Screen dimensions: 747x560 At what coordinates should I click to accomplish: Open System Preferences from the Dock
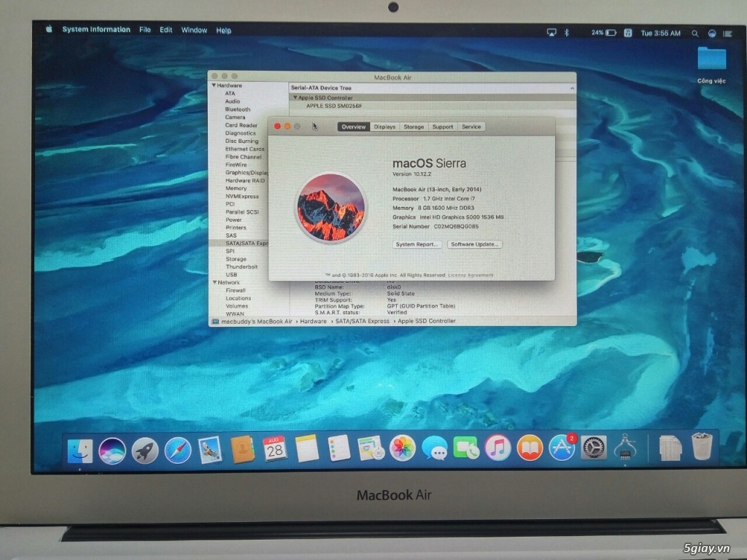pyautogui.click(x=593, y=450)
